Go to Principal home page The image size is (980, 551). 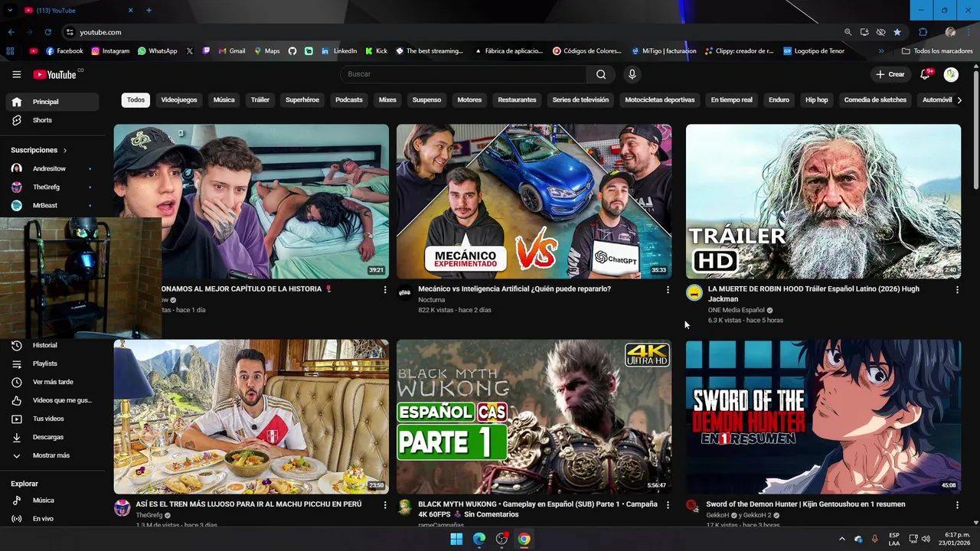pyautogui.click(x=52, y=102)
